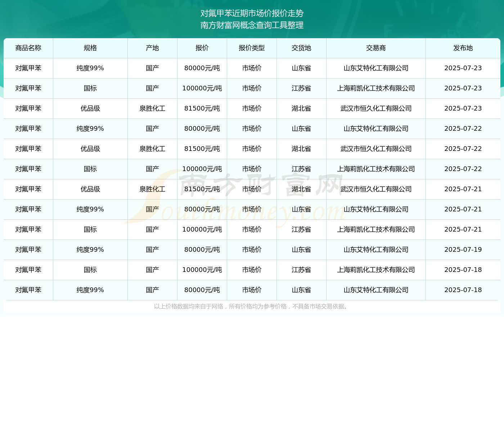Click the disclaimer text below the table
This screenshot has width=504, height=434.
click(252, 307)
